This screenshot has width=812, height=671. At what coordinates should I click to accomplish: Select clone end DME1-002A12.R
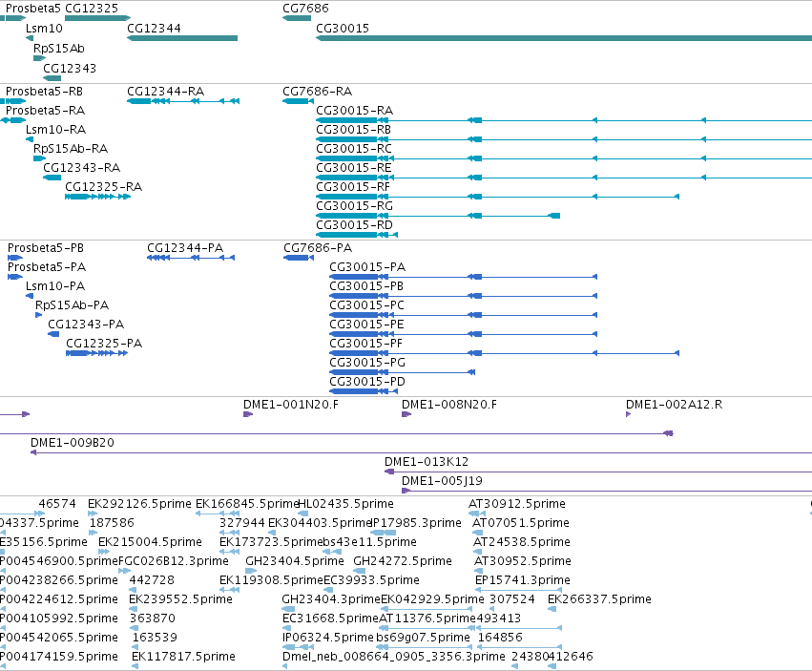click(x=674, y=405)
